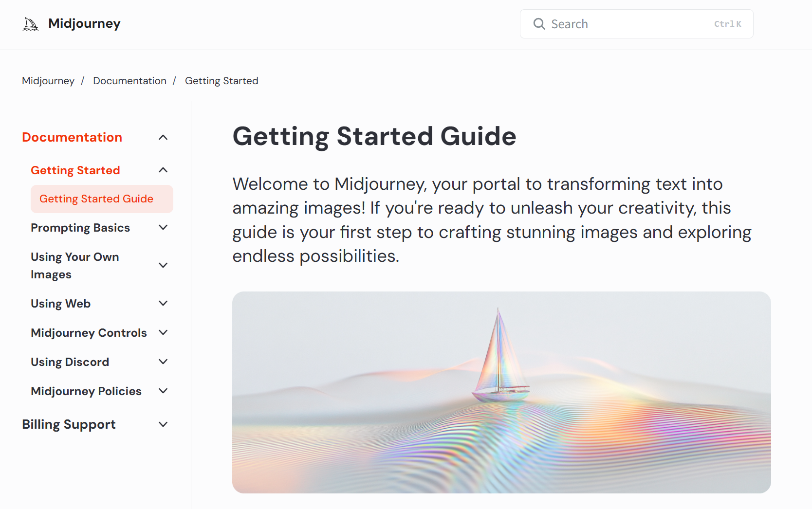Click the Ctrl K shortcut hint

(x=727, y=24)
